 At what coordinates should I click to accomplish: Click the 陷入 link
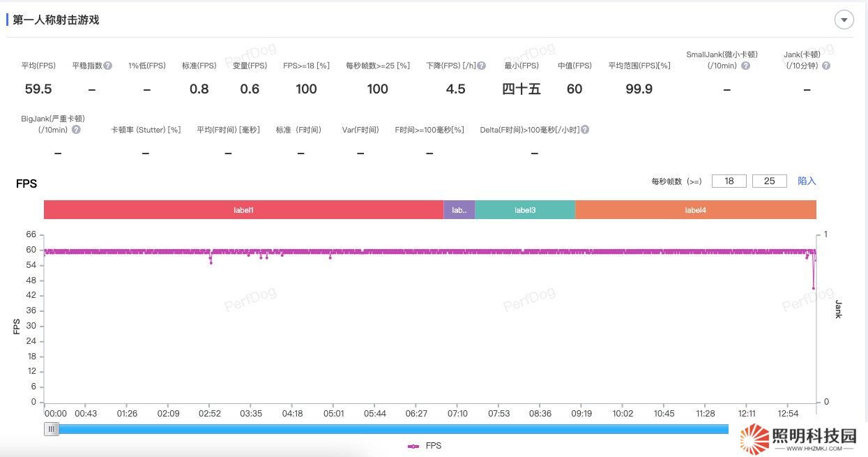coord(807,181)
